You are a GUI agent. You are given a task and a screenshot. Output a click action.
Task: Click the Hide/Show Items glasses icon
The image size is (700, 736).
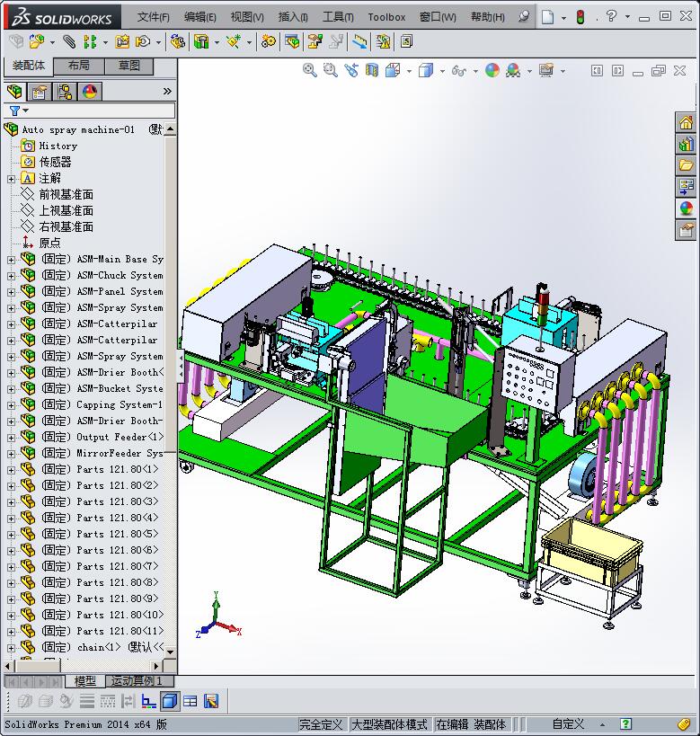458,71
